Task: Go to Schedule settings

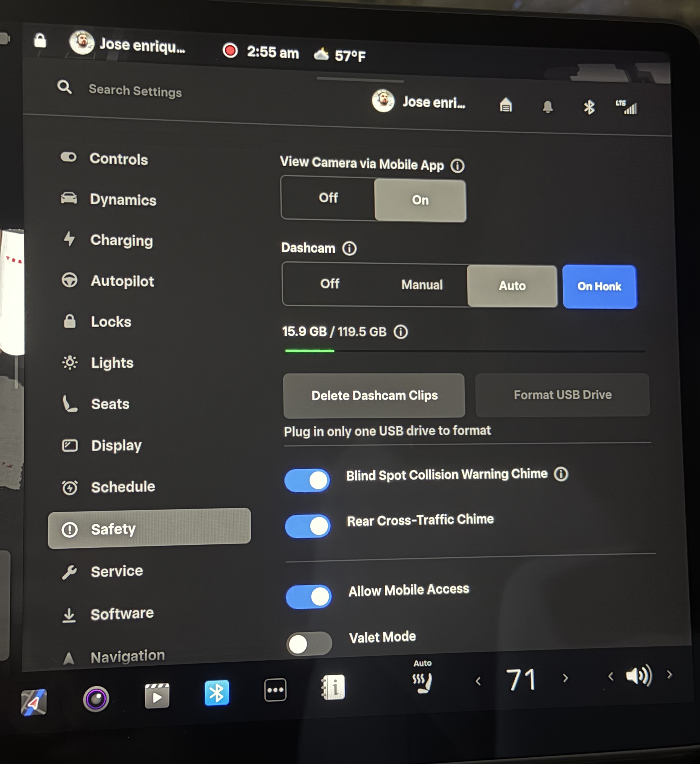Action: (109, 487)
